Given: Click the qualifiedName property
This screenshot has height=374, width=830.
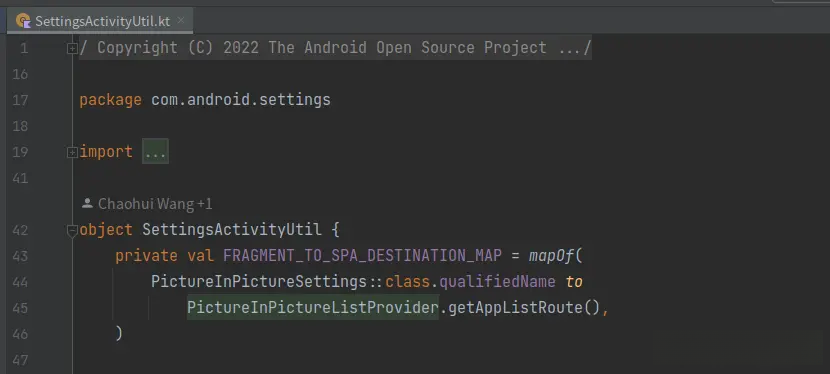Looking at the screenshot, I should click(497, 281).
